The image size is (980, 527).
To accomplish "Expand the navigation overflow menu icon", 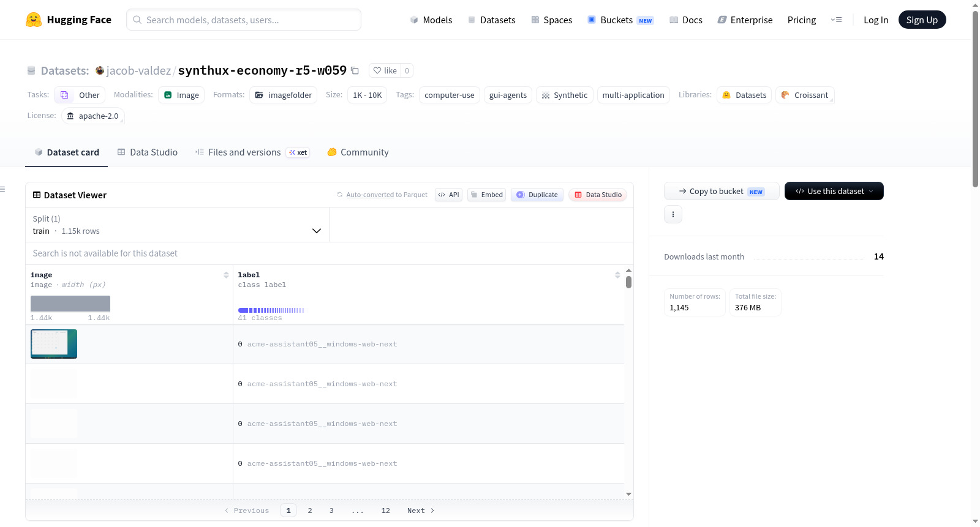I will point(836,20).
